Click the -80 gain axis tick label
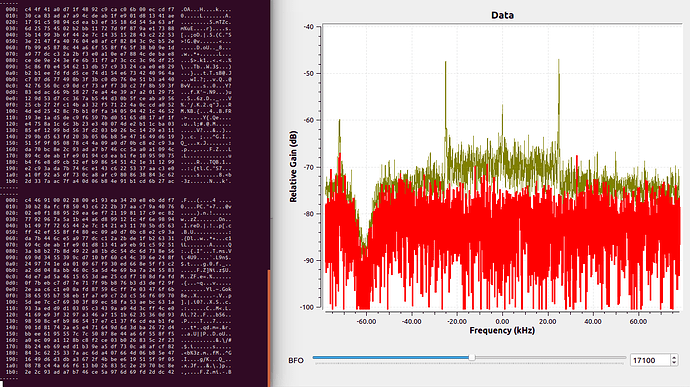Viewport: 690px width, 387px height. pos(308,214)
